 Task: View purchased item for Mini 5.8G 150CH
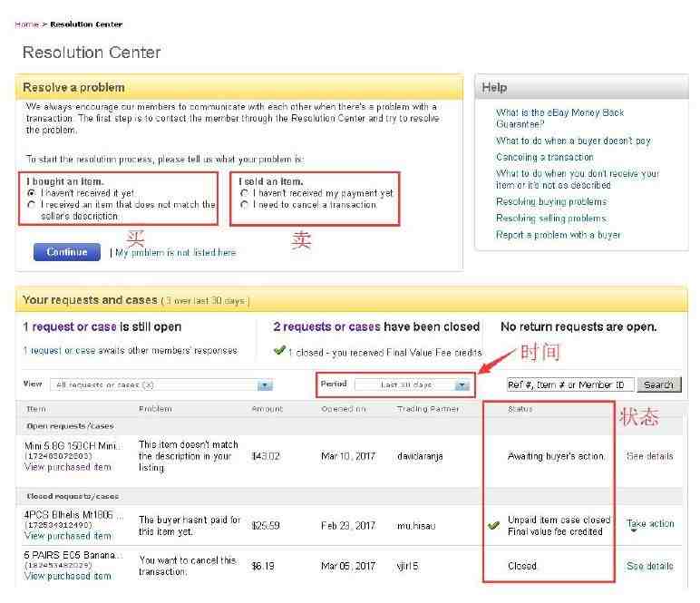tap(67, 467)
